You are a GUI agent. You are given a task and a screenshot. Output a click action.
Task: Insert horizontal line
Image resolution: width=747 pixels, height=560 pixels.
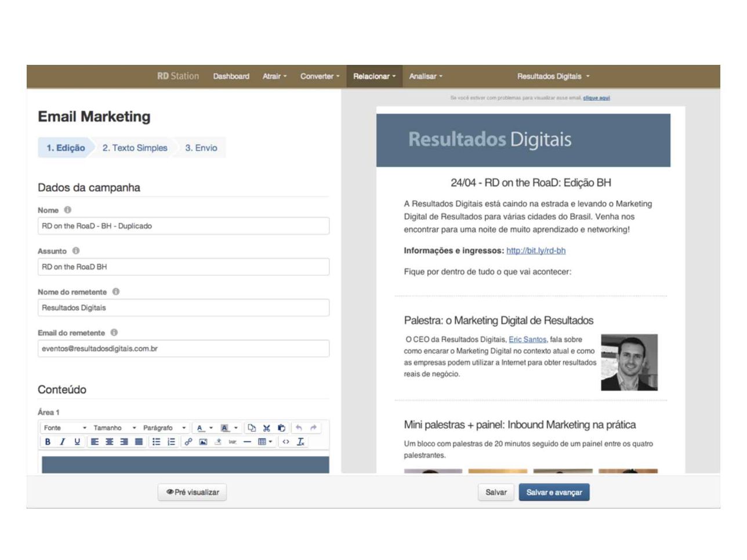[x=247, y=442]
